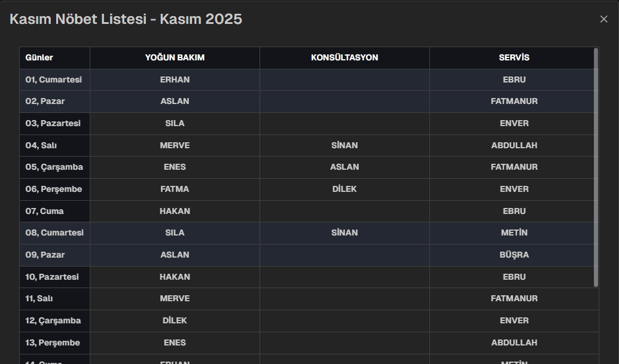Click DİLEK in the 06 Perşembe row
619x364 pixels.
click(344, 189)
